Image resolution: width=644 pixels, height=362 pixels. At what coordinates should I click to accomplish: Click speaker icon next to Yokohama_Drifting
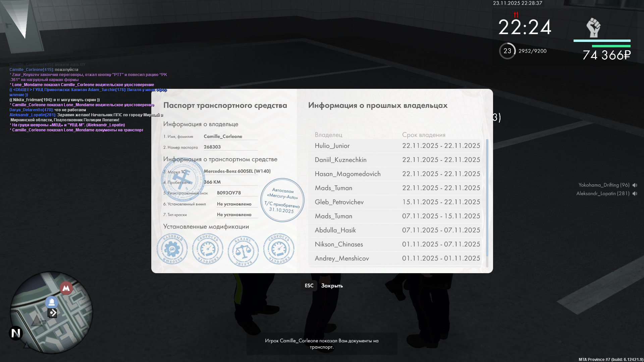[x=635, y=185]
